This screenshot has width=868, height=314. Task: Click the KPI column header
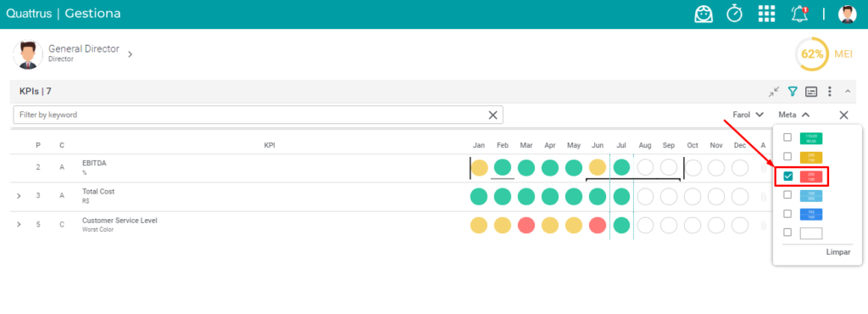(270, 145)
